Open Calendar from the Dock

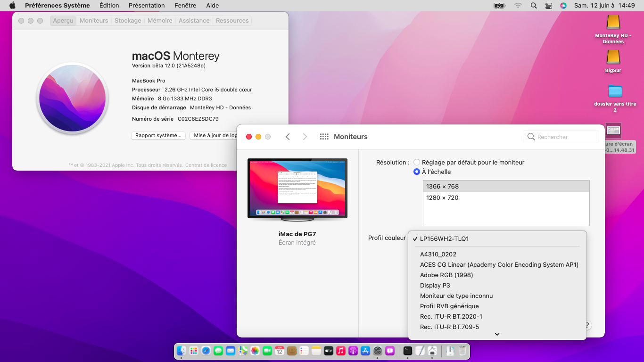pos(280,351)
